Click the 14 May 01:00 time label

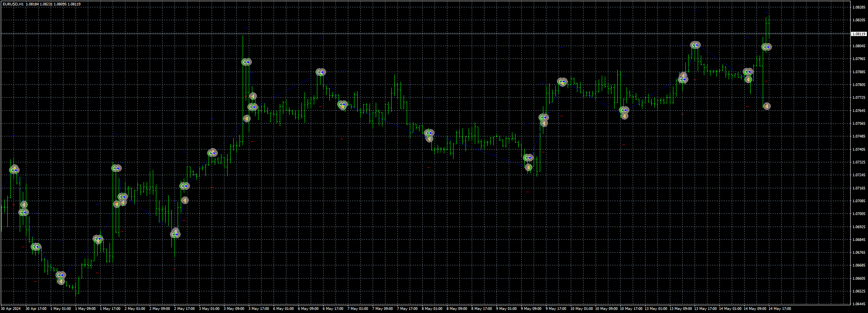(x=730, y=309)
